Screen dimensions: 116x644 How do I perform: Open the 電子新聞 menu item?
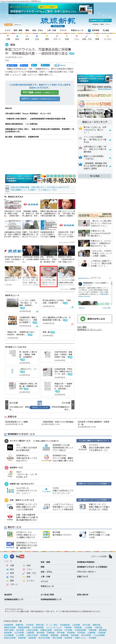click(x=93, y=30)
